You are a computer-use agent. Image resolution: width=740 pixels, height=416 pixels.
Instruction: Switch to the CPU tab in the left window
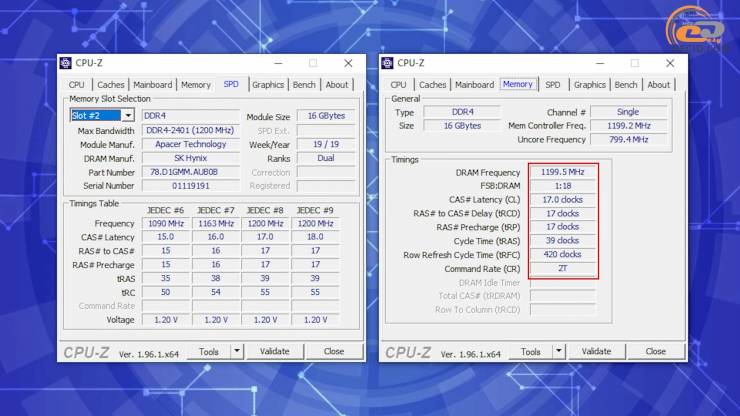(x=76, y=85)
